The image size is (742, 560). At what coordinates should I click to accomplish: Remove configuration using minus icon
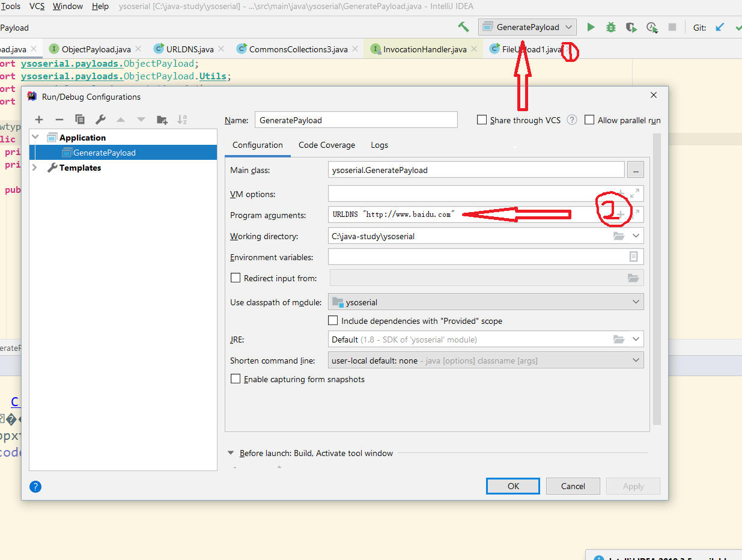(x=59, y=120)
